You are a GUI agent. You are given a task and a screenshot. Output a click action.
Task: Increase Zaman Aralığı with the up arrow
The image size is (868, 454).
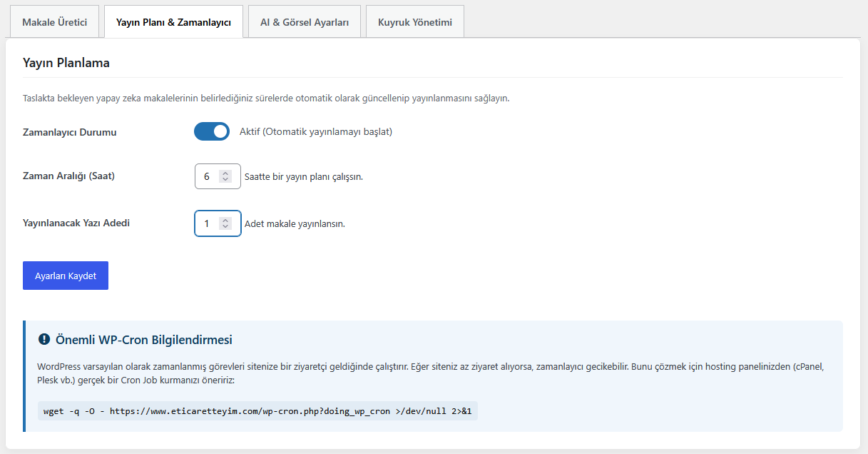pyautogui.click(x=225, y=173)
